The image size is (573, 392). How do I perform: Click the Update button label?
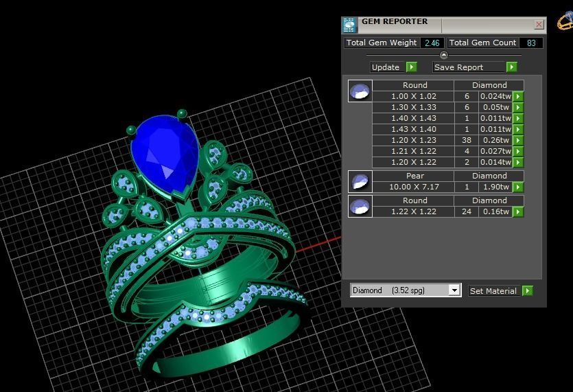387,67
